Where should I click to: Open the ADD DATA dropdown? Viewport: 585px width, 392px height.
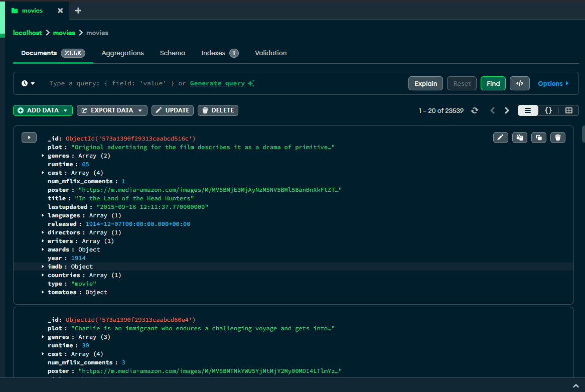[x=43, y=110]
